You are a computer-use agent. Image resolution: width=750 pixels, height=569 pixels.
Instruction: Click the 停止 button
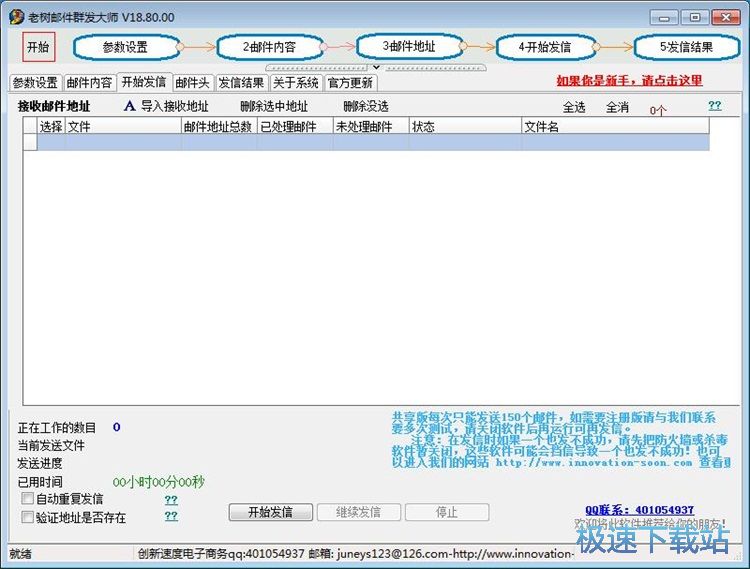pyautogui.click(x=447, y=512)
